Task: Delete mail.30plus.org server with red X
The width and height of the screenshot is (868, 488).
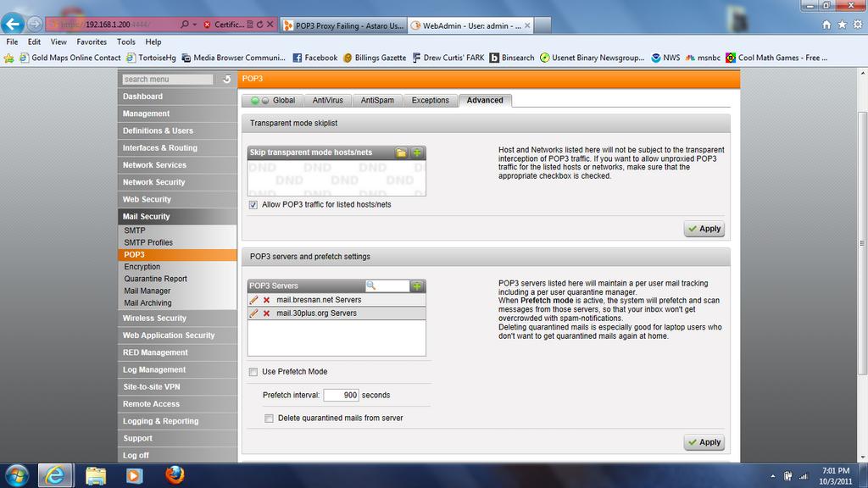Action: [x=266, y=313]
